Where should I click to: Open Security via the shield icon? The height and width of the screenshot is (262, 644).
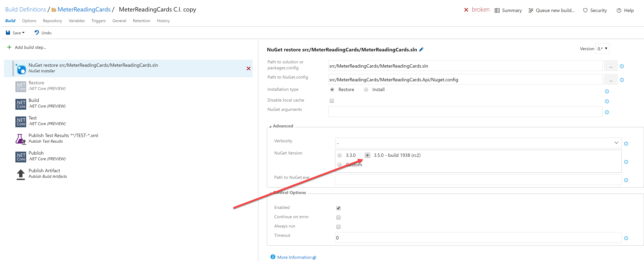click(x=585, y=10)
